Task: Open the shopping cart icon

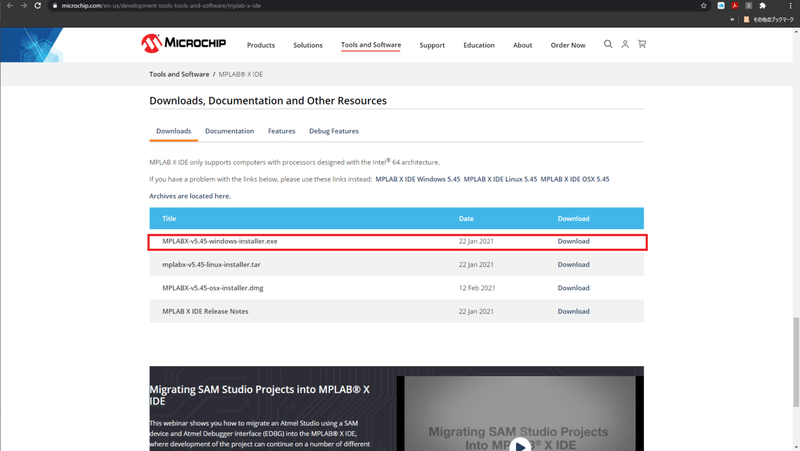Action: coord(642,44)
